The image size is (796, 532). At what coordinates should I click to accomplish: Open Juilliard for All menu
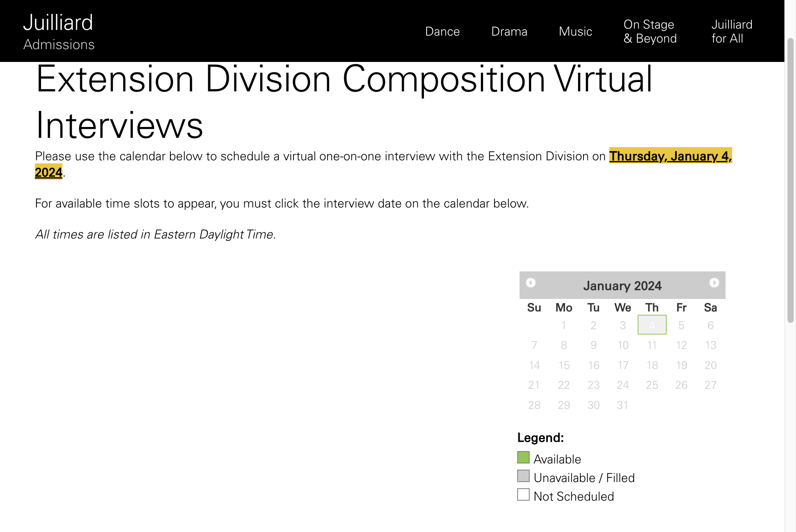(732, 31)
